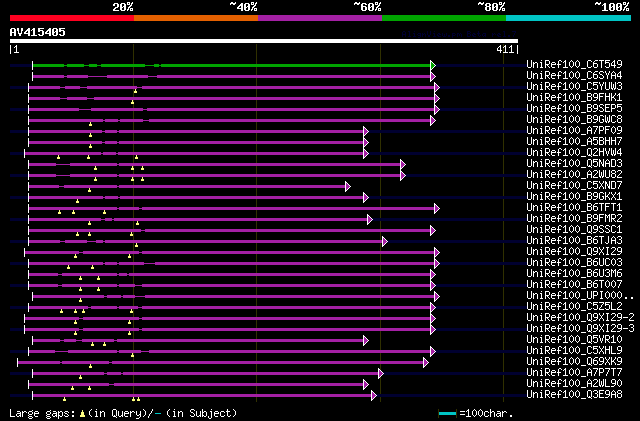Click the orange ~40% legend segment
Image resolution: width=640 pixels, height=421 pixels.
tap(196, 18)
